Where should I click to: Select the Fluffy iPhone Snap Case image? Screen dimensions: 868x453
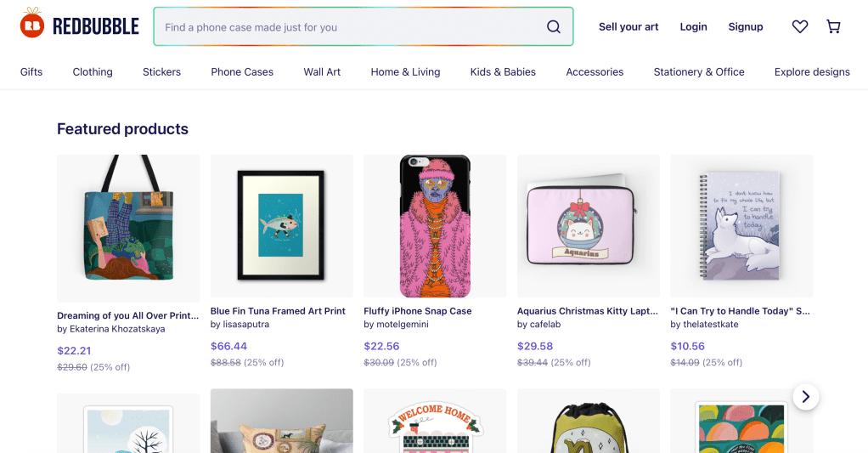[435, 225]
